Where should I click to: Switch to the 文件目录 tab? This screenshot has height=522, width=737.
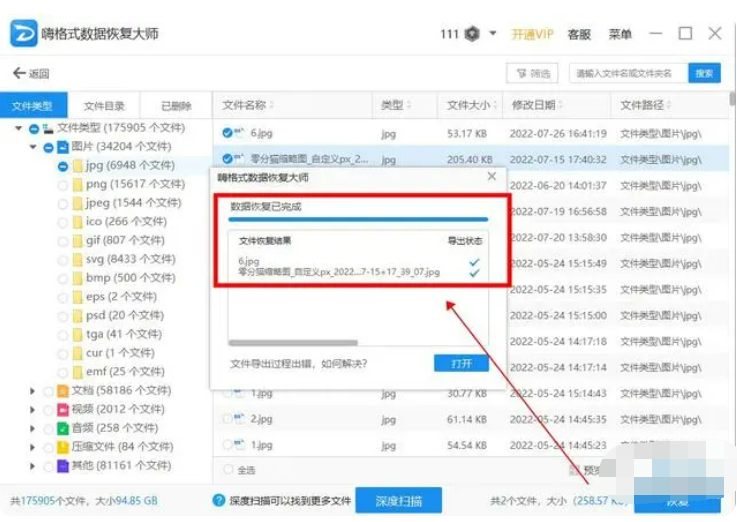tap(104, 106)
